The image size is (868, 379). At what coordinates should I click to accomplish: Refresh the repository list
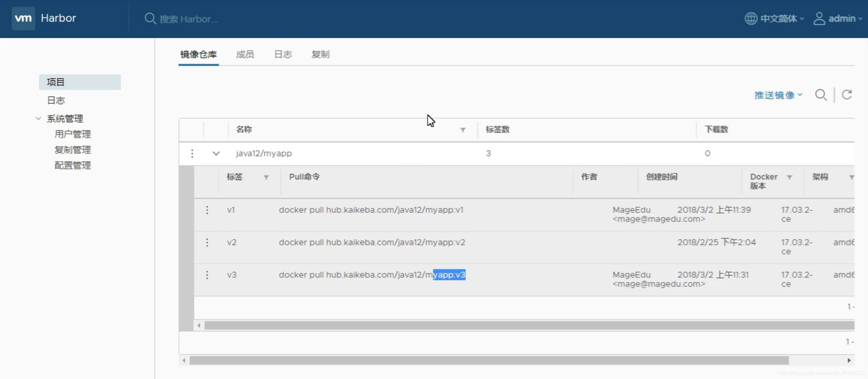847,95
